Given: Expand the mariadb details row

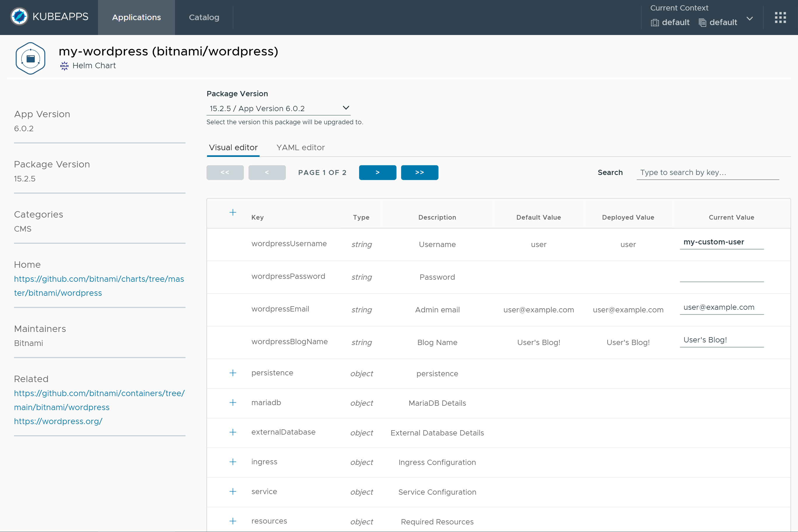Looking at the screenshot, I should (x=233, y=403).
